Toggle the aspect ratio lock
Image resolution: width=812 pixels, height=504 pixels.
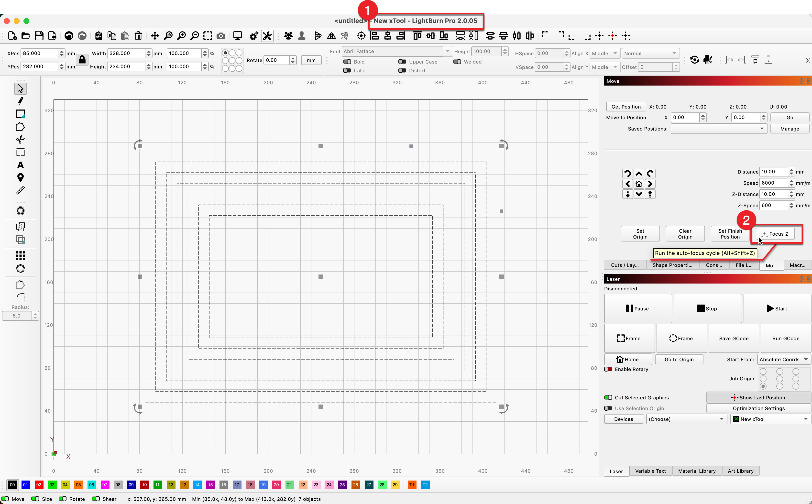click(82, 60)
